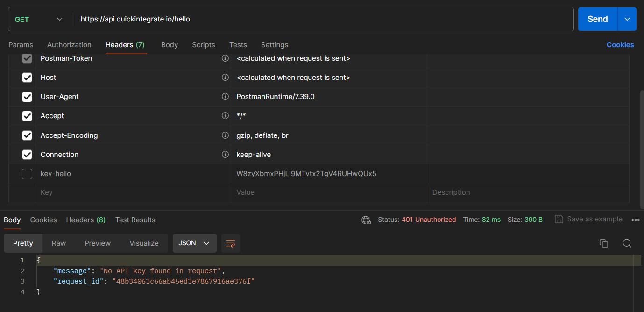View the response Headers (8) tab
The width and height of the screenshot is (644, 312).
pyautogui.click(x=86, y=220)
